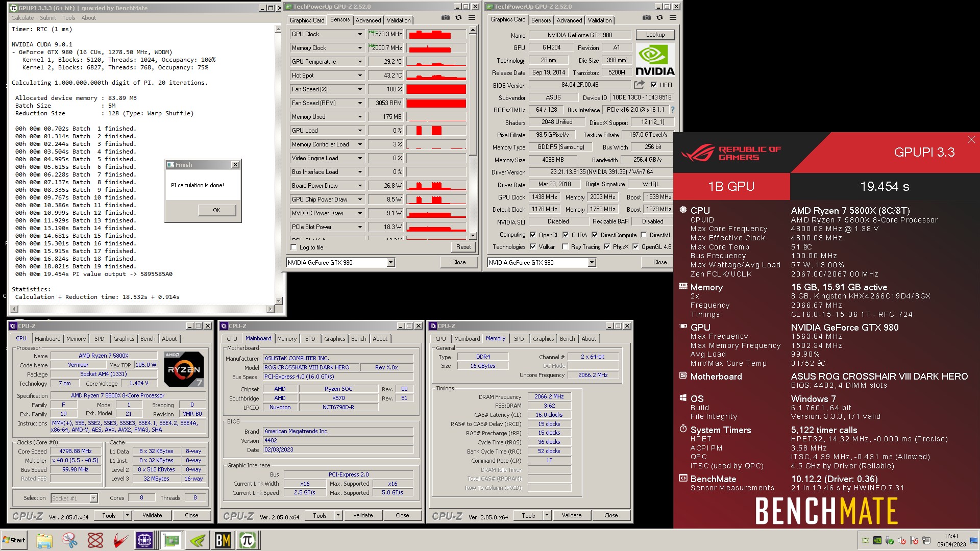Image resolution: width=980 pixels, height=551 pixels.
Task: Click the NVIDIA taskbar icon
Action: 197,540
